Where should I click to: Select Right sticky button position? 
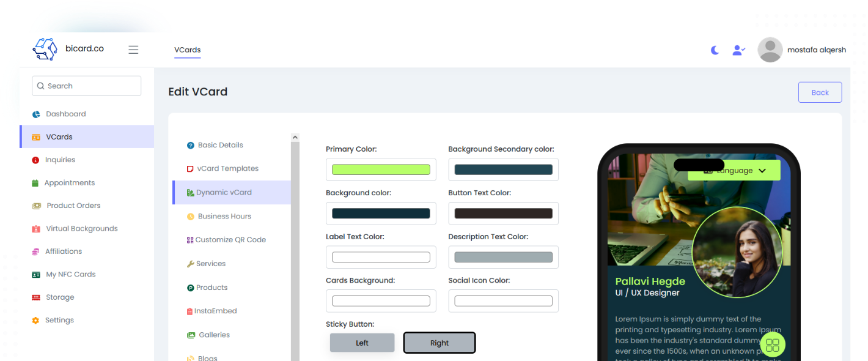(x=439, y=343)
